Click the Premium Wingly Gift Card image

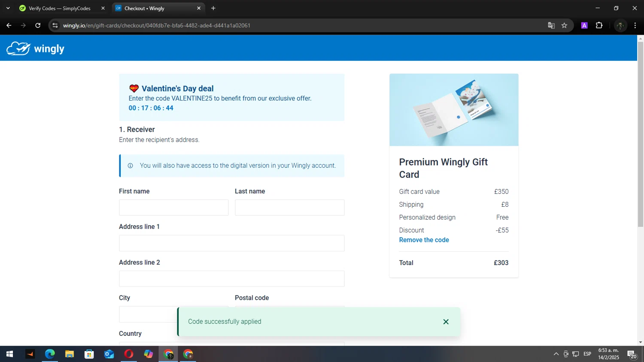click(x=454, y=110)
